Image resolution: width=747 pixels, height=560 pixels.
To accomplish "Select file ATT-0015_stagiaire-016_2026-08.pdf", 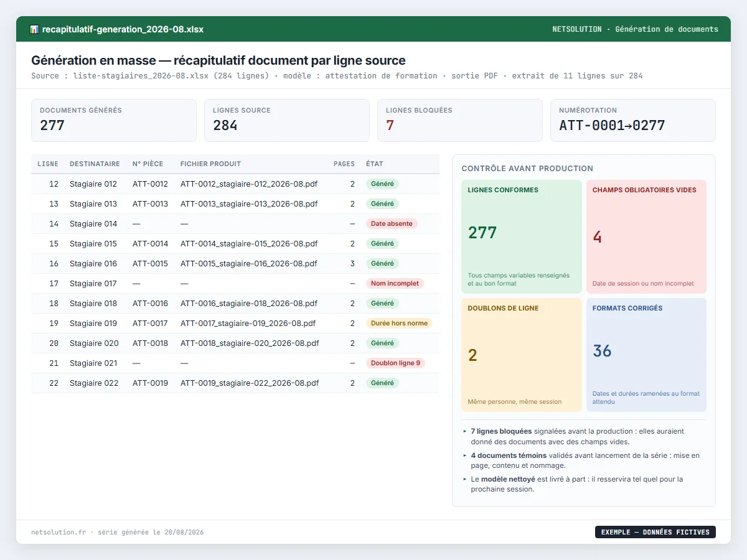I will [249, 264].
